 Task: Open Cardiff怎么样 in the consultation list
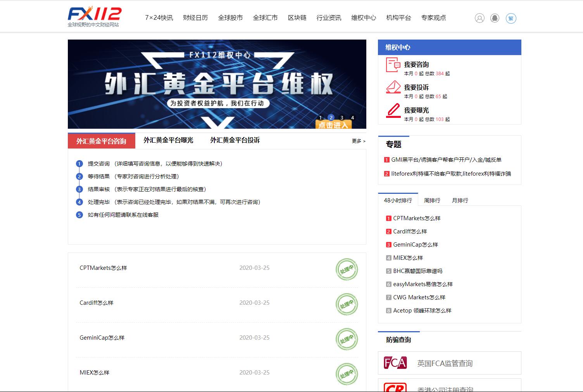pyautogui.click(x=97, y=303)
